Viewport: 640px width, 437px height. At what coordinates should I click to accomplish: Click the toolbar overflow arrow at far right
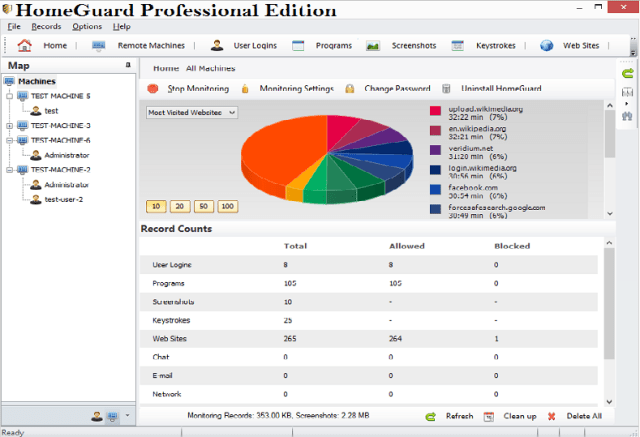[633, 53]
